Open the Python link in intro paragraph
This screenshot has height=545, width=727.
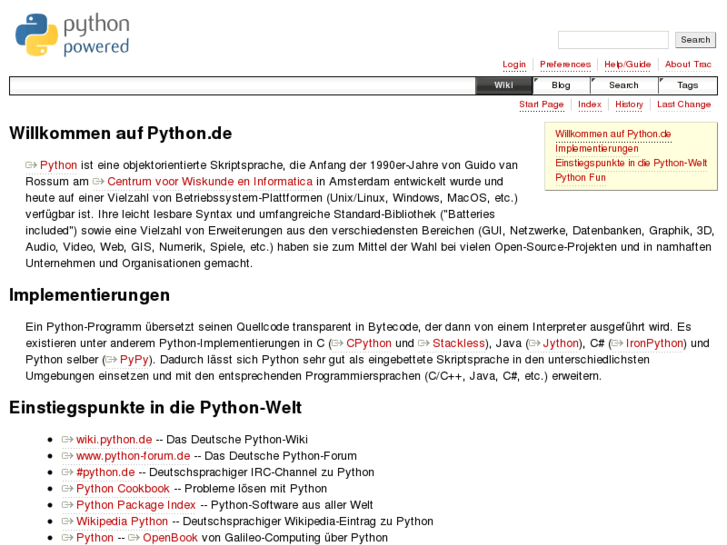58,165
